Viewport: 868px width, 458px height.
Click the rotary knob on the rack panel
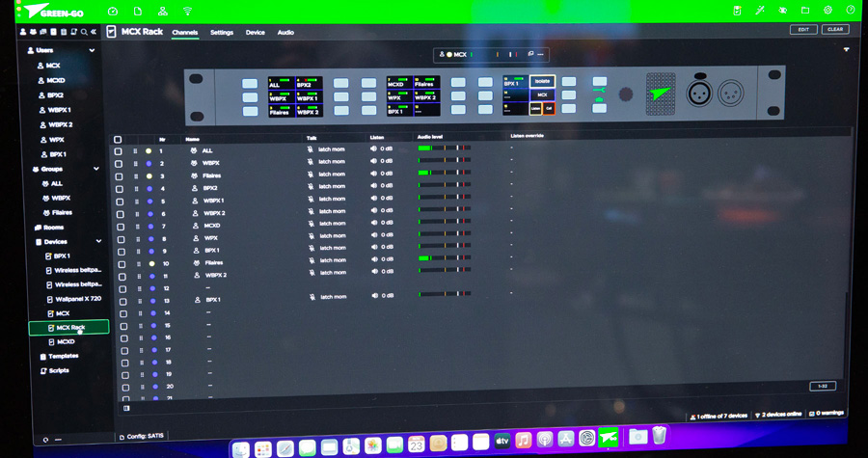[626, 94]
